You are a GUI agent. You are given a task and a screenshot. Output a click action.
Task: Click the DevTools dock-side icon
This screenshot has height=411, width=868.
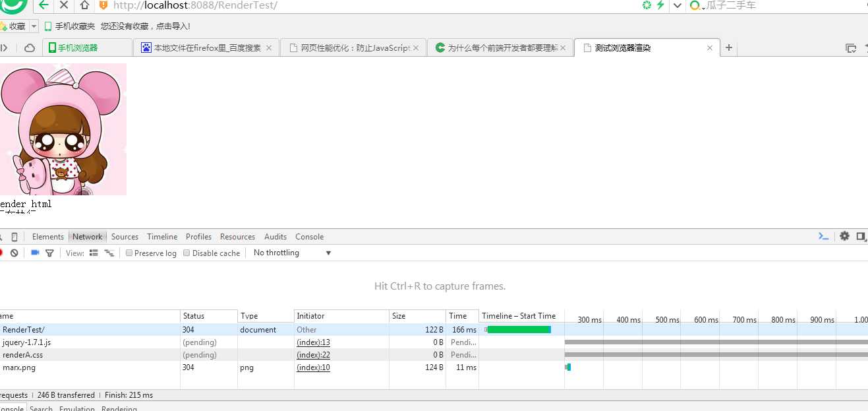pyautogui.click(x=861, y=236)
